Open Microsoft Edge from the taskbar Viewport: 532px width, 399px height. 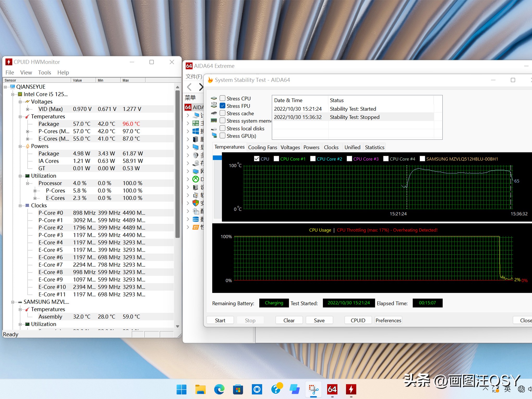219,389
